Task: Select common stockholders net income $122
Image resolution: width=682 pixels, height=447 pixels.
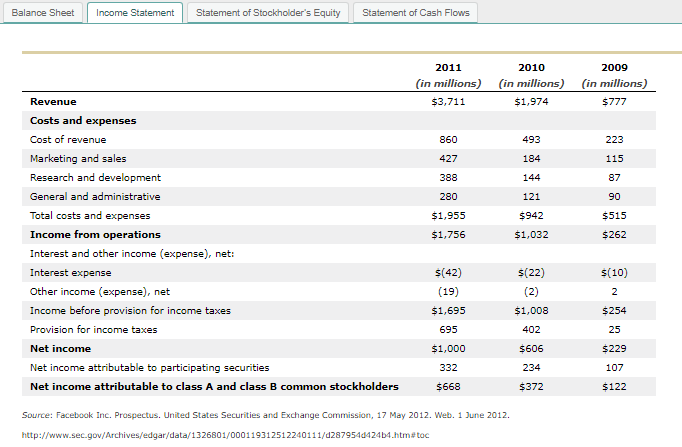Action: tap(614, 387)
